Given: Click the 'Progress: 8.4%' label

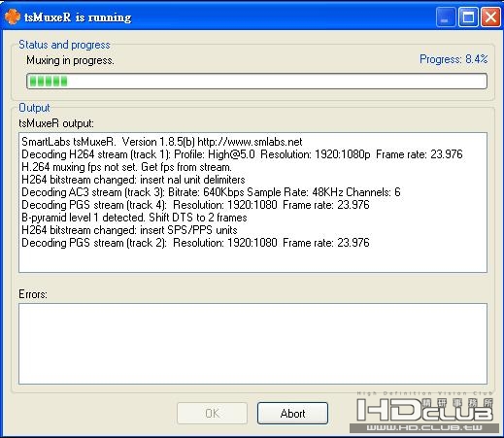Looking at the screenshot, I should coord(454,59).
